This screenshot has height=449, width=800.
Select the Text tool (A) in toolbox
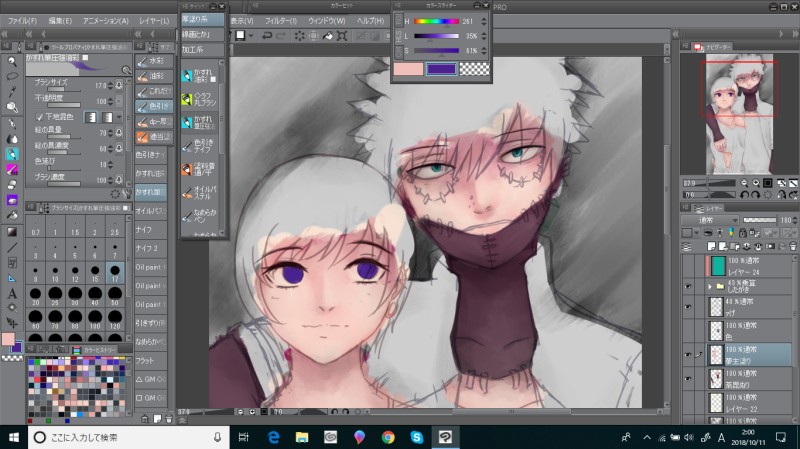coord(12,293)
